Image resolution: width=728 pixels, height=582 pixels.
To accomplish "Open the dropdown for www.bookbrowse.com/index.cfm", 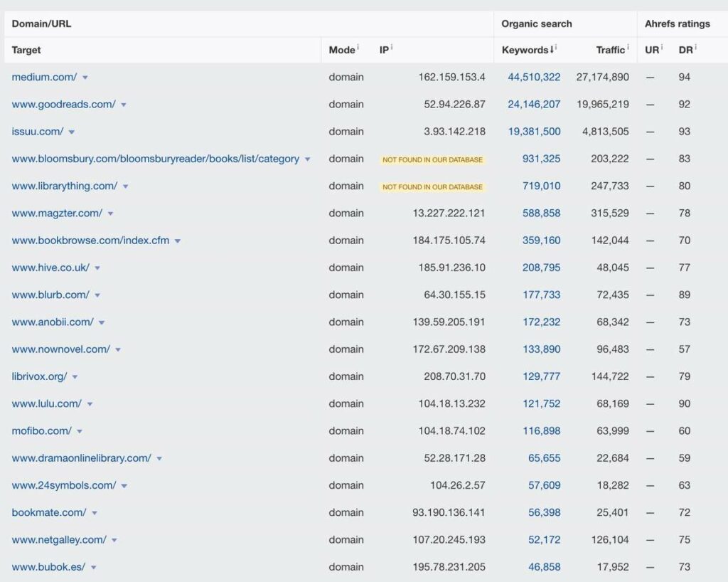I will (177, 241).
